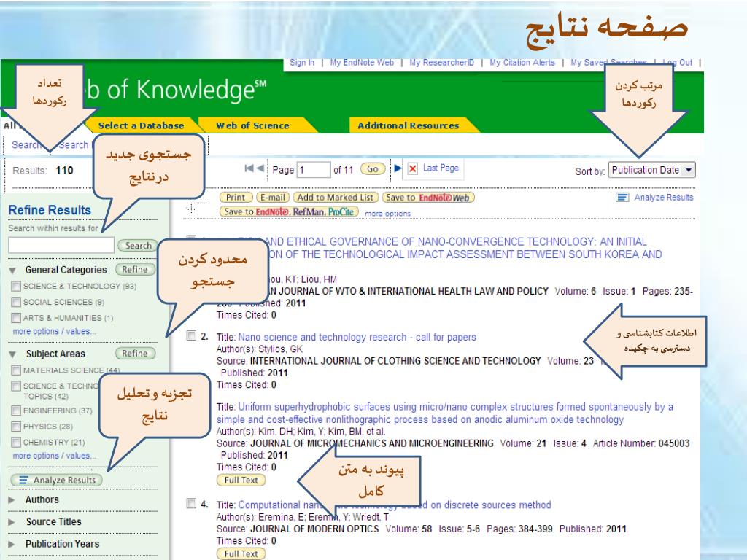Open Web of Science tab
This screenshot has height=560, width=747.
(x=252, y=125)
